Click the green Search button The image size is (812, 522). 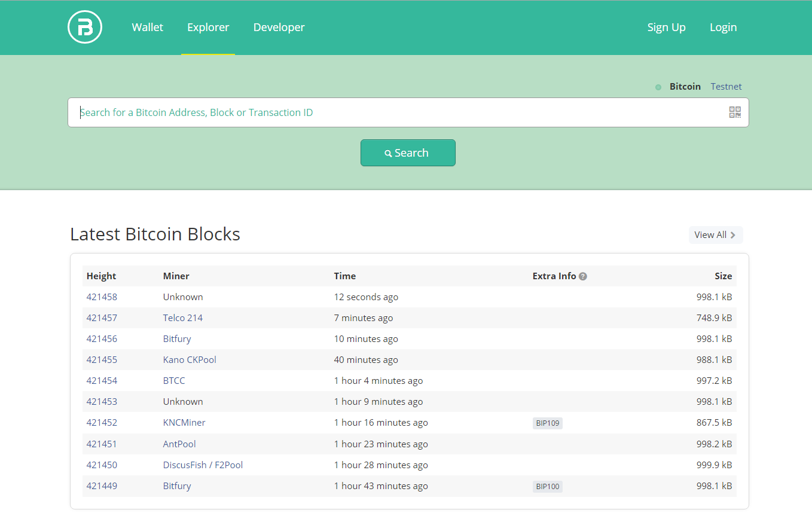(408, 153)
